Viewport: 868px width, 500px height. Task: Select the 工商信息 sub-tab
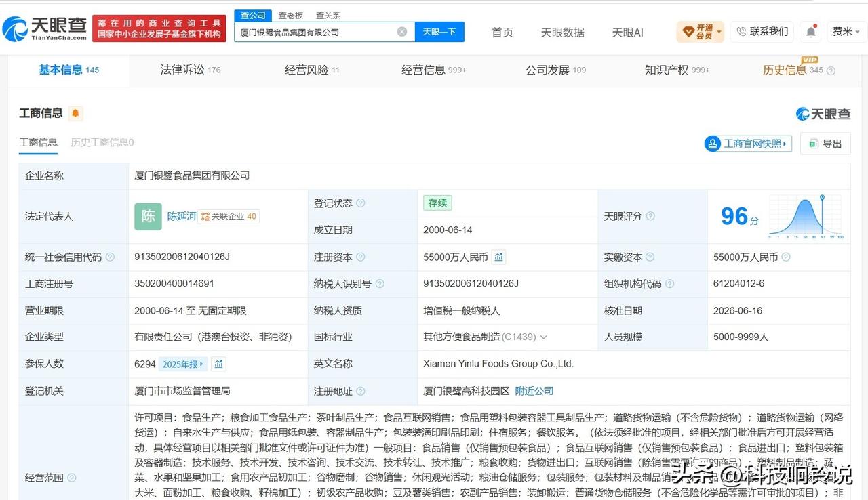point(38,142)
